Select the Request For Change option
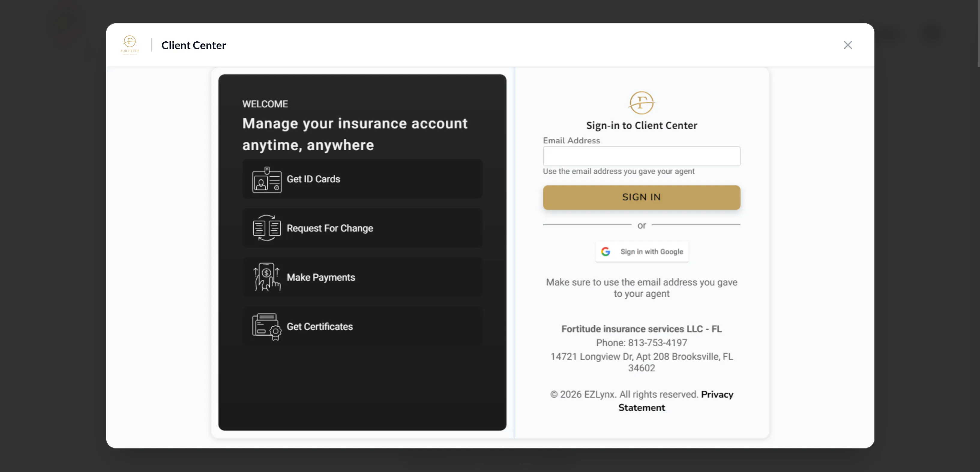Image resolution: width=980 pixels, height=472 pixels. click(362, 228)
